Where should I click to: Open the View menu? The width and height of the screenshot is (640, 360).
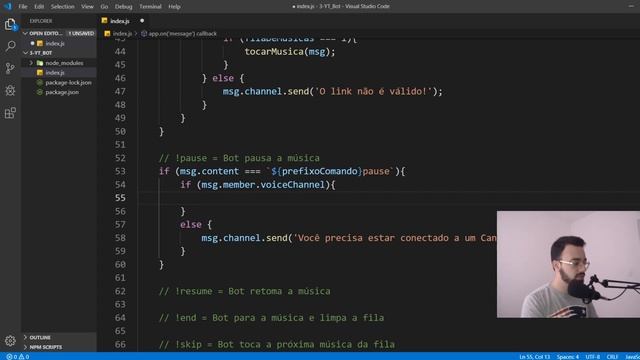87,7
